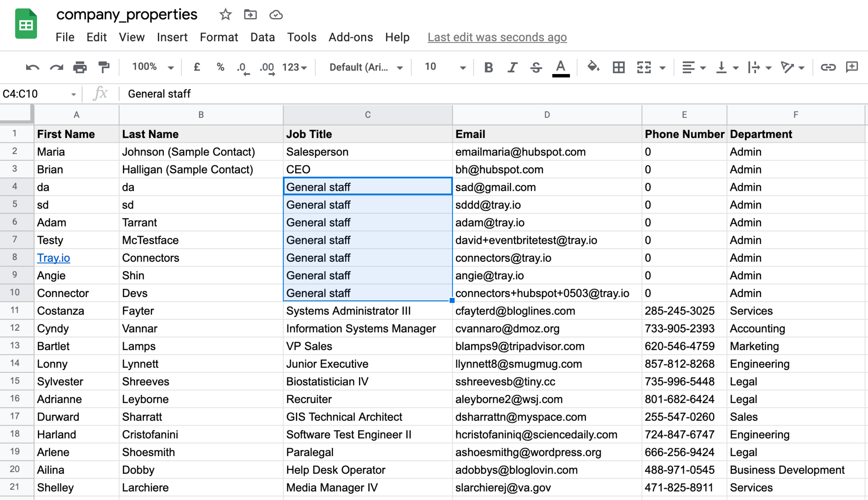Open the Borders menu icon
This screenshot has width=868, height=500.
tap(618, 67)
